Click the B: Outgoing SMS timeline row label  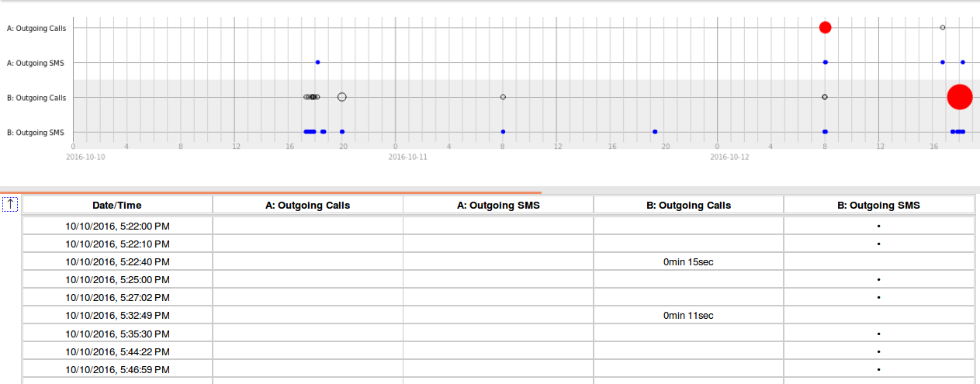pyautogui.click(x=36, y=133)
